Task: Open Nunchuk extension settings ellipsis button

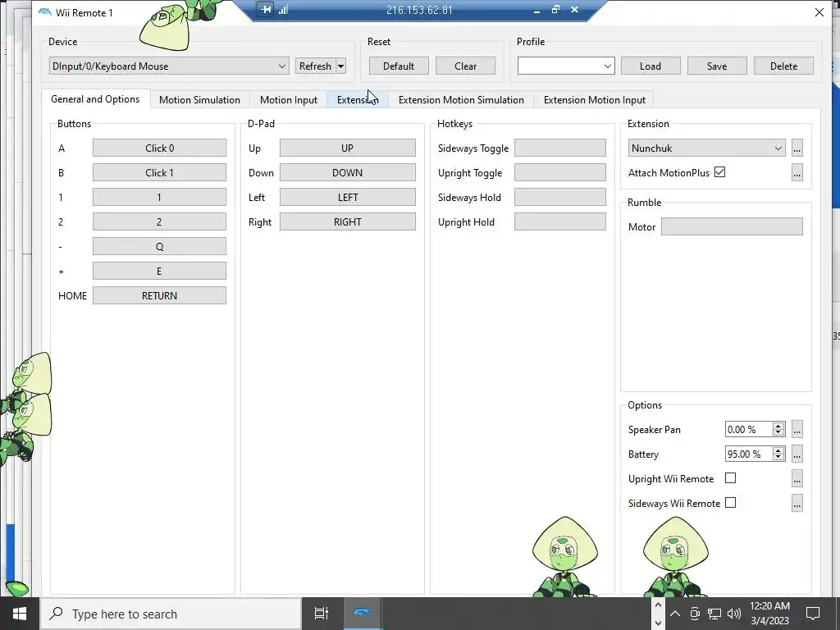Action: (x=797, y=148)
